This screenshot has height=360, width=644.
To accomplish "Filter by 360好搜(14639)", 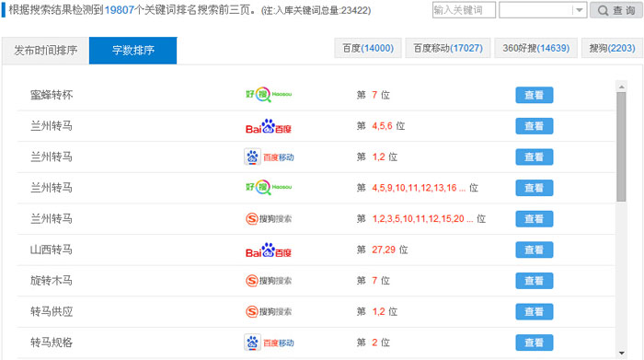I will click(x=536, y=48).
